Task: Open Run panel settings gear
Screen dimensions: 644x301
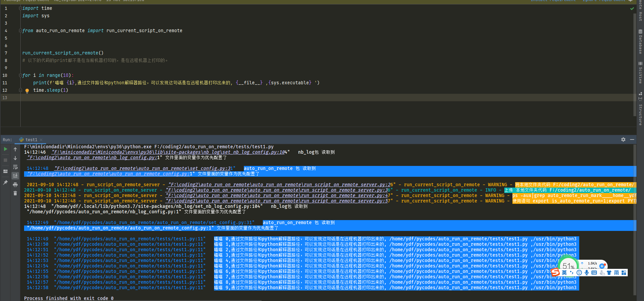Action: tap(623, 139)
